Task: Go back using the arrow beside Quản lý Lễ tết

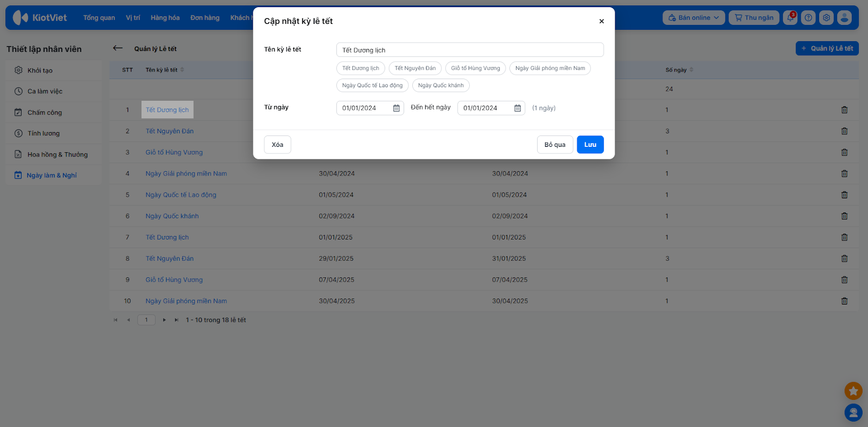Action: (x=118, y=48)
